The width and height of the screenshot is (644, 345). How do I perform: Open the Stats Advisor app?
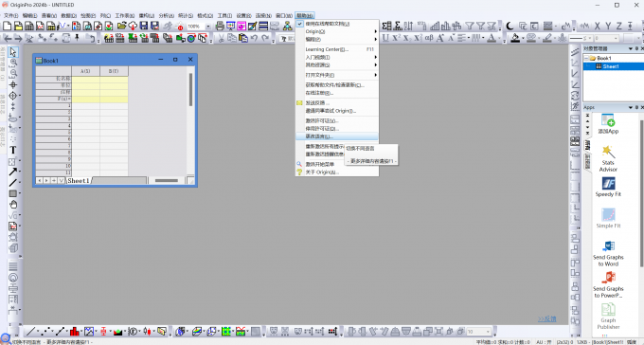point(608,158)
